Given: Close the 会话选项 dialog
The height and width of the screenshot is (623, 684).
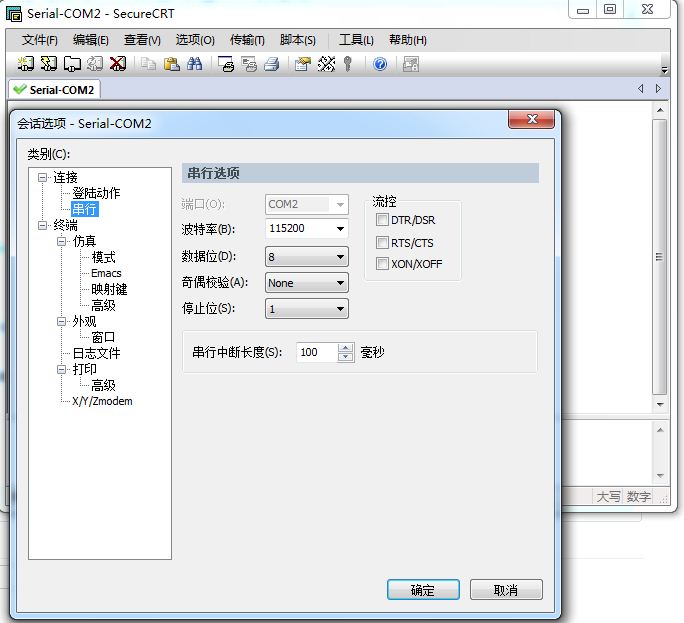Looking at the screenshot, I should pos(531,119).
